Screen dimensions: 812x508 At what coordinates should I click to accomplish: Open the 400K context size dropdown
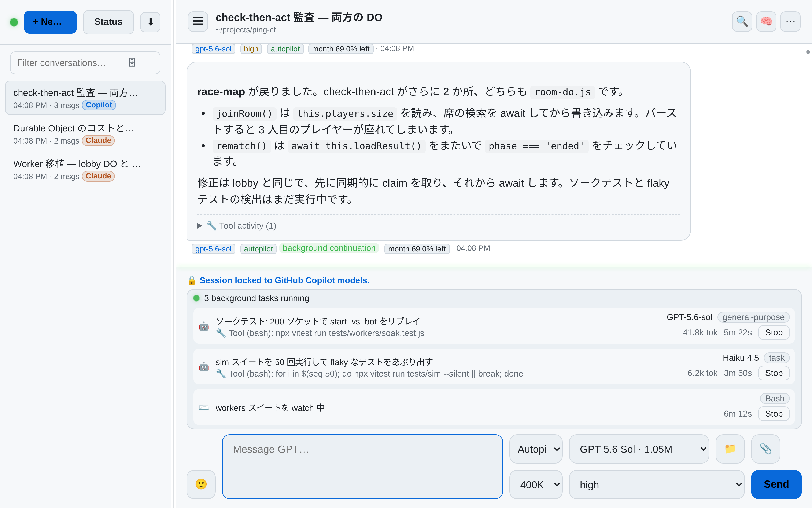point(536,484)
